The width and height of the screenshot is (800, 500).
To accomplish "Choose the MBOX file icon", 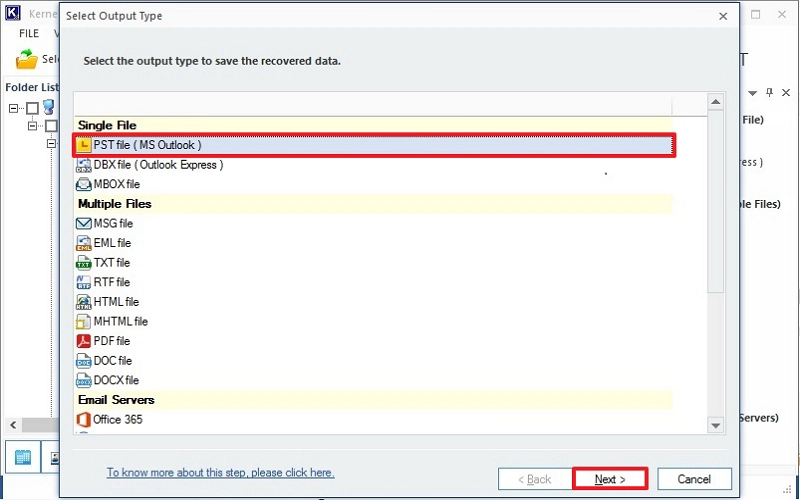I will (85, 185).
